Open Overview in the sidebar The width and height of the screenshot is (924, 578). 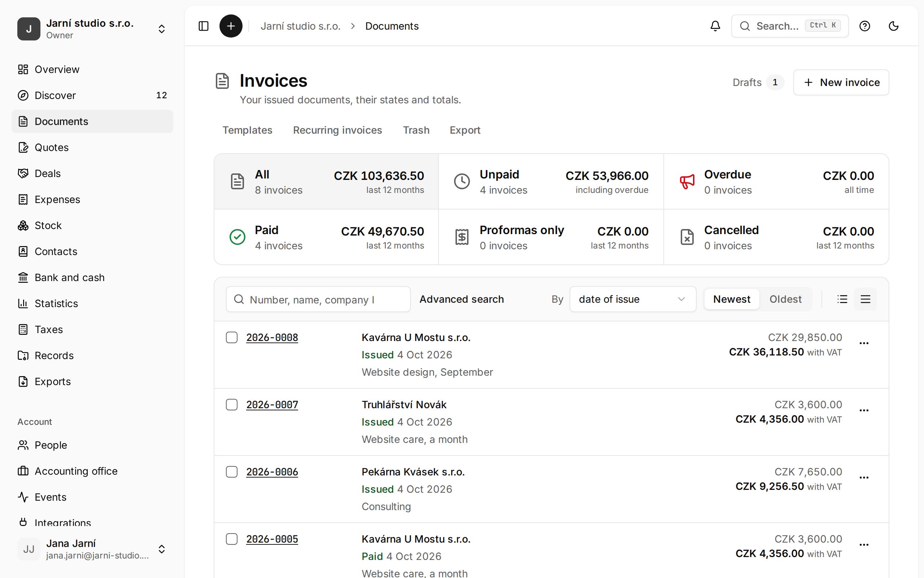(x=92, y=70)
